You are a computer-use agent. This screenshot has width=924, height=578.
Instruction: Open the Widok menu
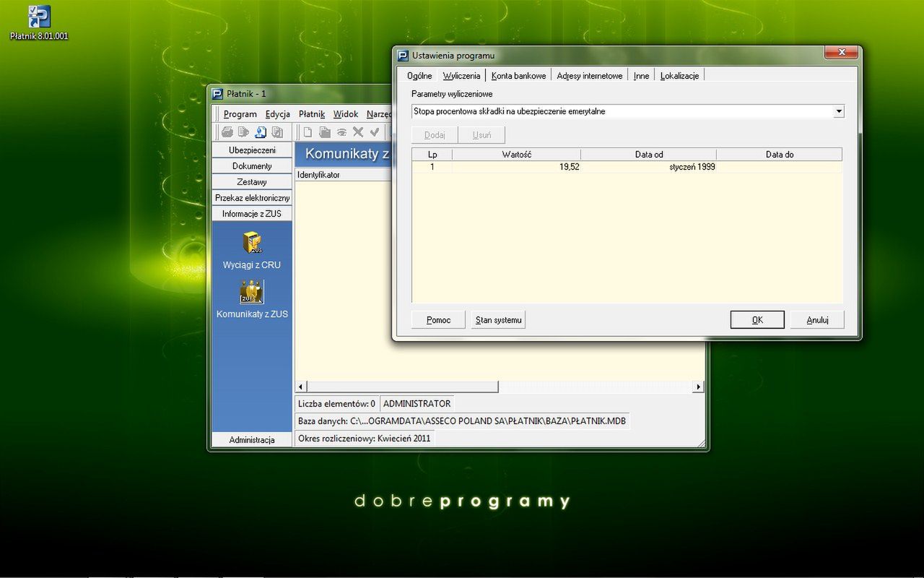[346, 114]
